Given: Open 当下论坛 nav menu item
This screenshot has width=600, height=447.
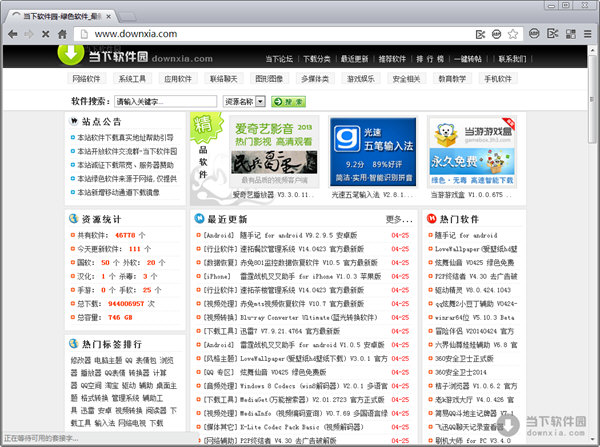Looking at the screenshot, I should (279, 59).
